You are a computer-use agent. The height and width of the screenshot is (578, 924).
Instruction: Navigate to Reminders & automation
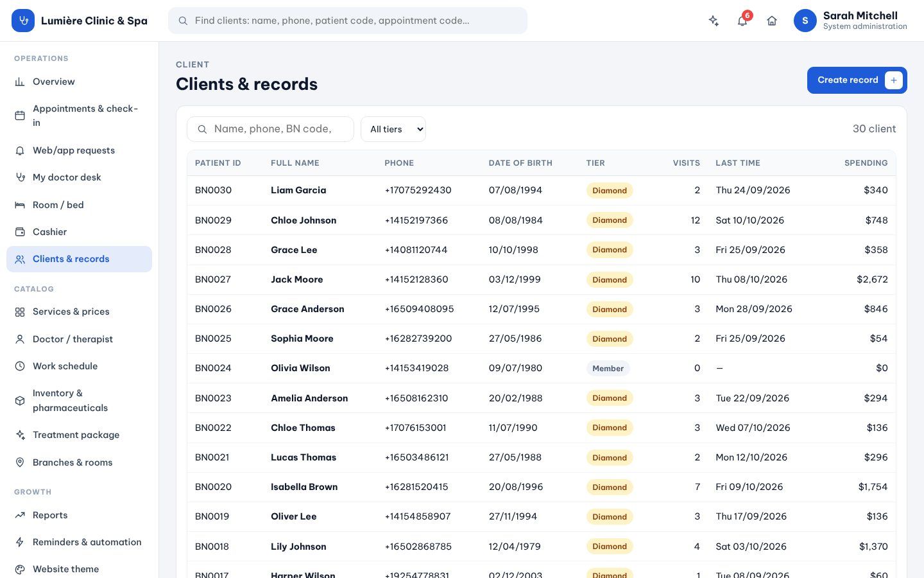click(79, 542)
